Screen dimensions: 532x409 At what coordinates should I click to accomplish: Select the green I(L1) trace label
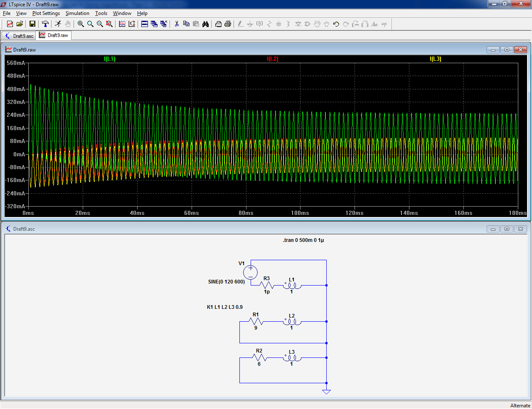[x=110, y=59]
